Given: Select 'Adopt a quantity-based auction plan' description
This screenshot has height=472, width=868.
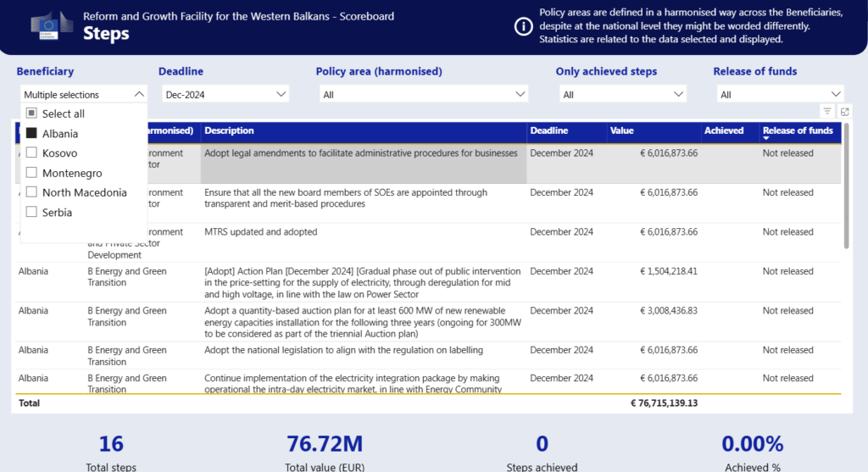Looking at the screenshot, I should pyautogui.click(x=364, y=321).
